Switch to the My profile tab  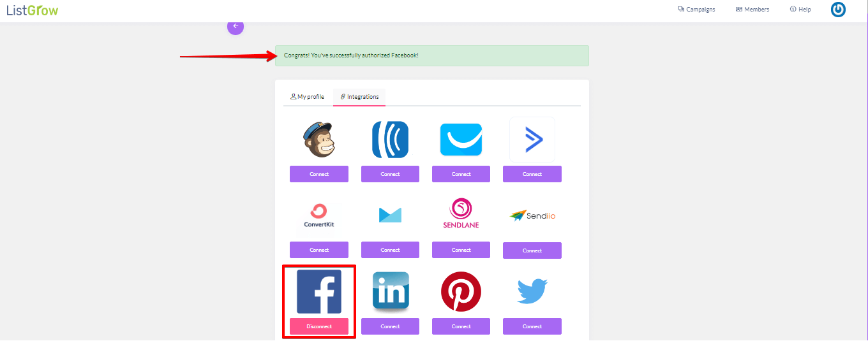[307, 97]
